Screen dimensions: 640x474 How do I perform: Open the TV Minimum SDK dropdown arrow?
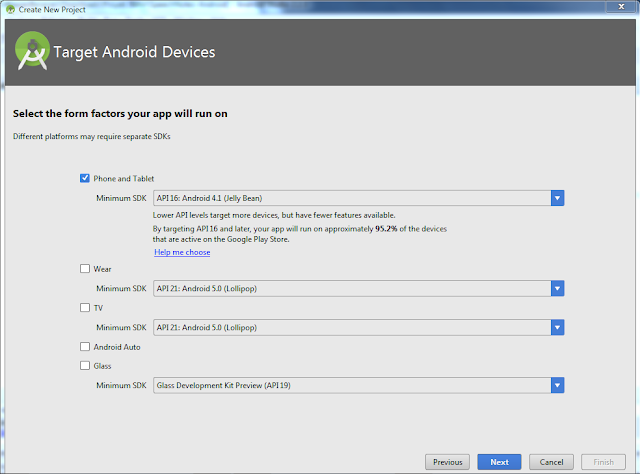557,327
